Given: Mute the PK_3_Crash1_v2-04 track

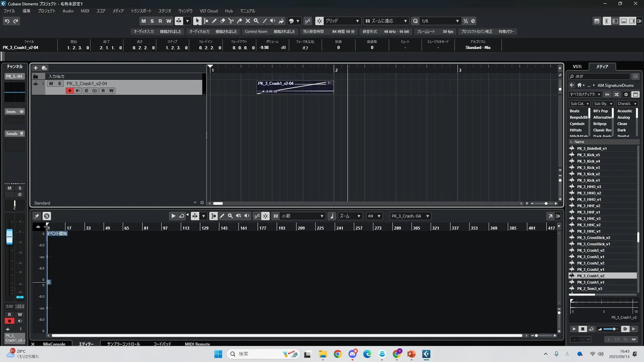Looking at the screenshot, I should 51,83.
